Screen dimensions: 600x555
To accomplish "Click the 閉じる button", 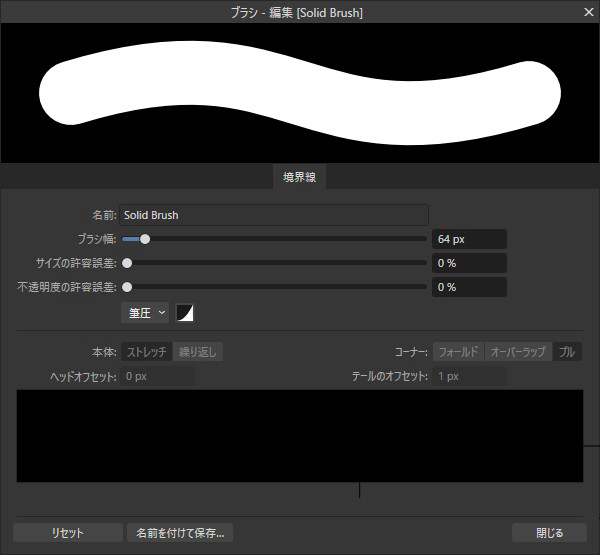I will 549,532.
